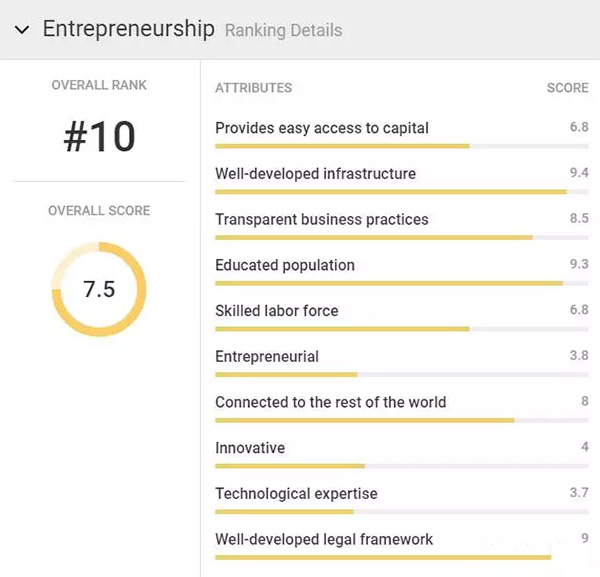Select Connected to the rest of the world
This screenshot has width=600, height=577.
(330, 402)
